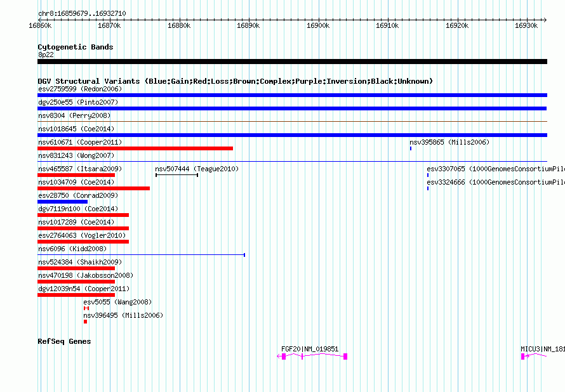This screenshot has width=565, height=392.
Task: Click the nsv1017289 (Coe2014) red bar
Action: click(83, 228)
